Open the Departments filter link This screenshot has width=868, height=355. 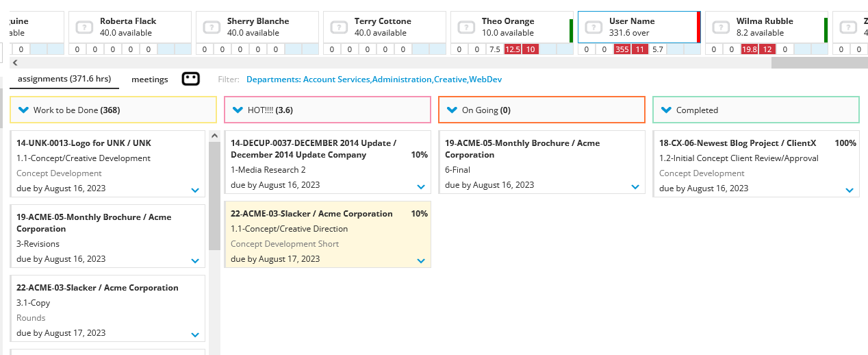point(374,79)
